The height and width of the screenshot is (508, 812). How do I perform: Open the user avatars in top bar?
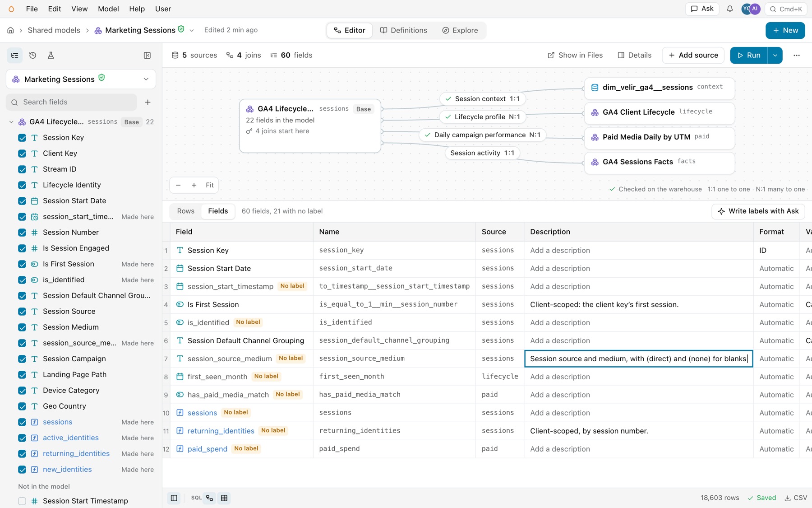(x=751, y=9)
